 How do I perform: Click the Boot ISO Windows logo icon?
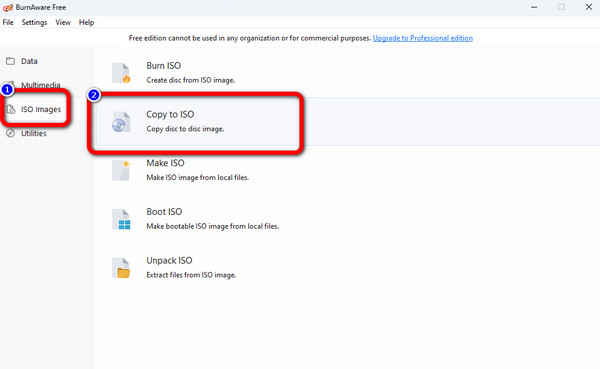pyautogui.click(x=121, y=219)
